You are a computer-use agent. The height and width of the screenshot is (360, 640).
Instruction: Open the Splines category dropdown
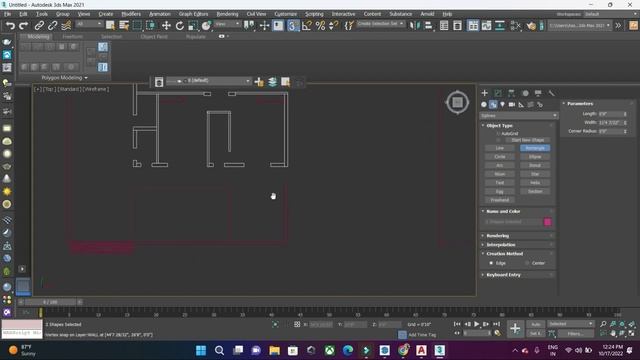[x=518, y=116]
